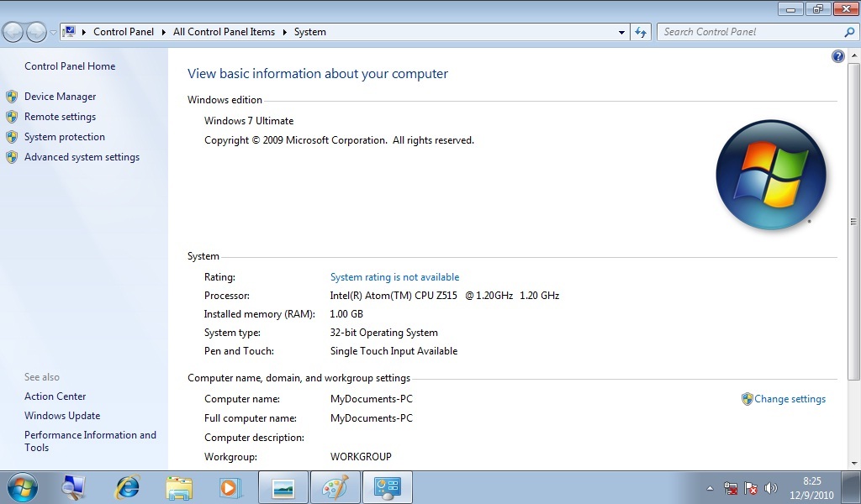
Task: Open Device Manager from the sidebar
Action: point(60,97)
